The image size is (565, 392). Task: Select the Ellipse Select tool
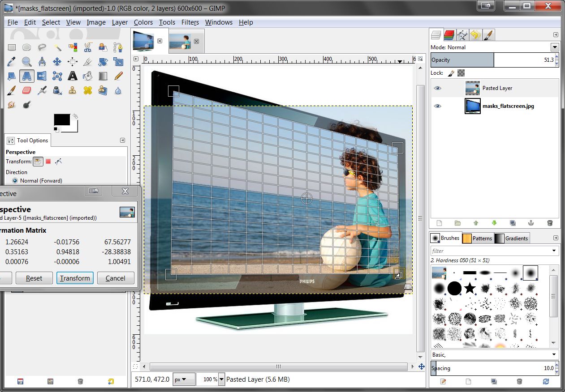[27, 47]
